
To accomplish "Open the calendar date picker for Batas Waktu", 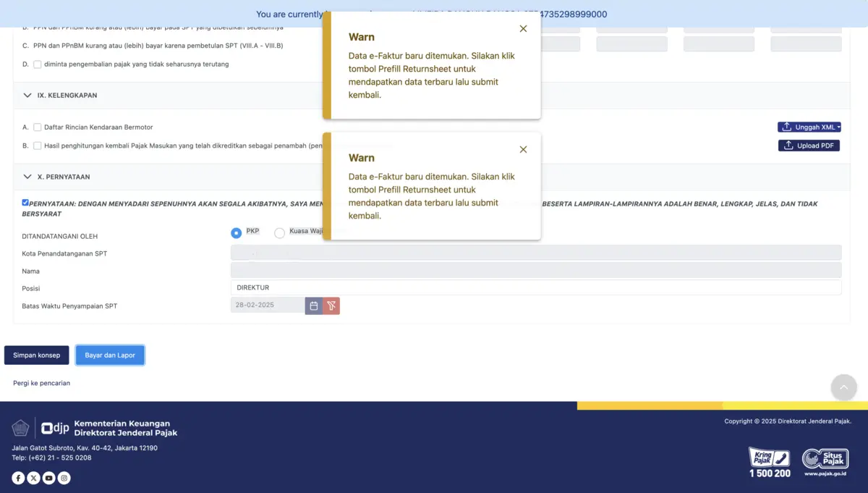I will click(313, 305).
